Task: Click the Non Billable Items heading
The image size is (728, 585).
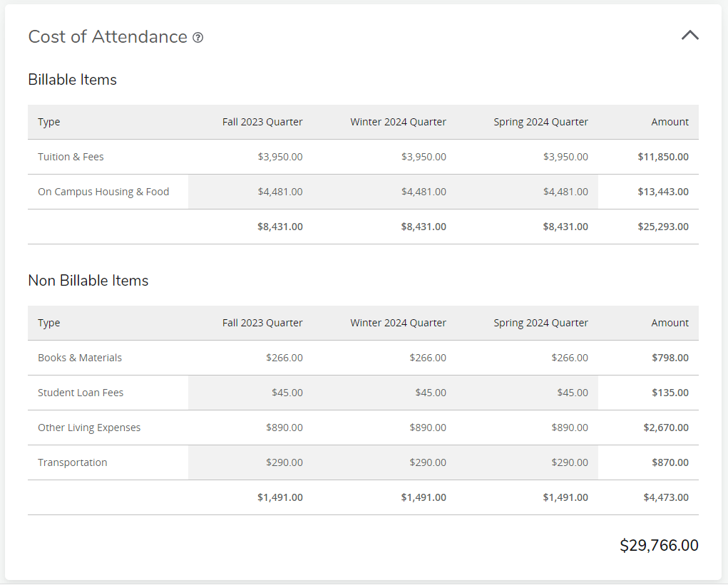Action: [88, 281]
